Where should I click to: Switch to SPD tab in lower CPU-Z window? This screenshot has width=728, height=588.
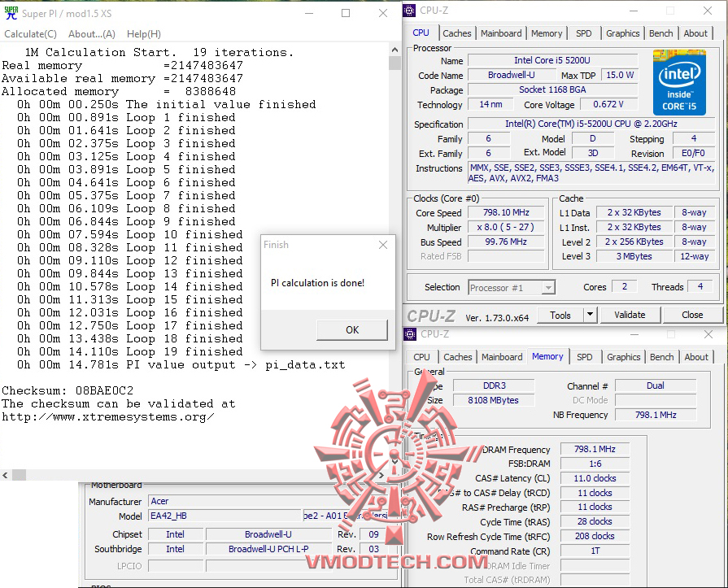[584, 357]
